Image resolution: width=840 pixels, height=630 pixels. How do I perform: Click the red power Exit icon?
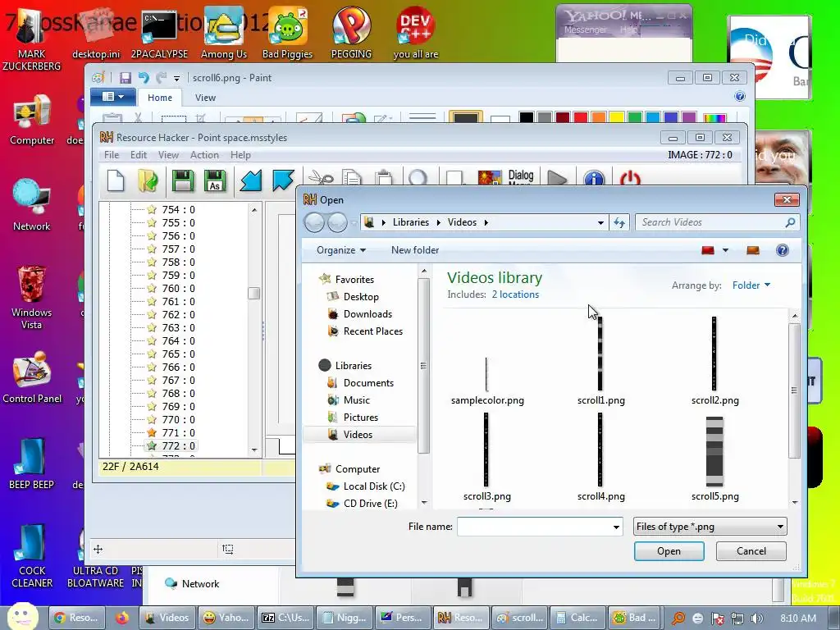point(630,178)
